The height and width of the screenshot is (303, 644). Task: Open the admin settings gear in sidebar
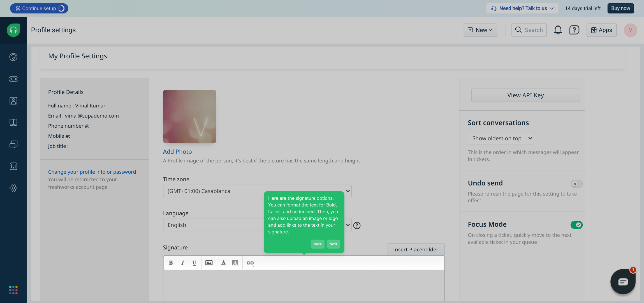click(x=13, y=188)
